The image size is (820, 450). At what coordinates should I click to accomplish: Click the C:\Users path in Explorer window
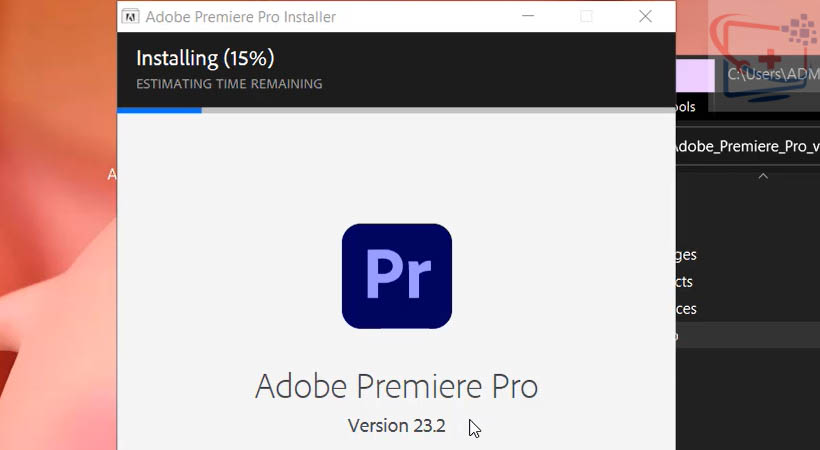tap(772, 74)
